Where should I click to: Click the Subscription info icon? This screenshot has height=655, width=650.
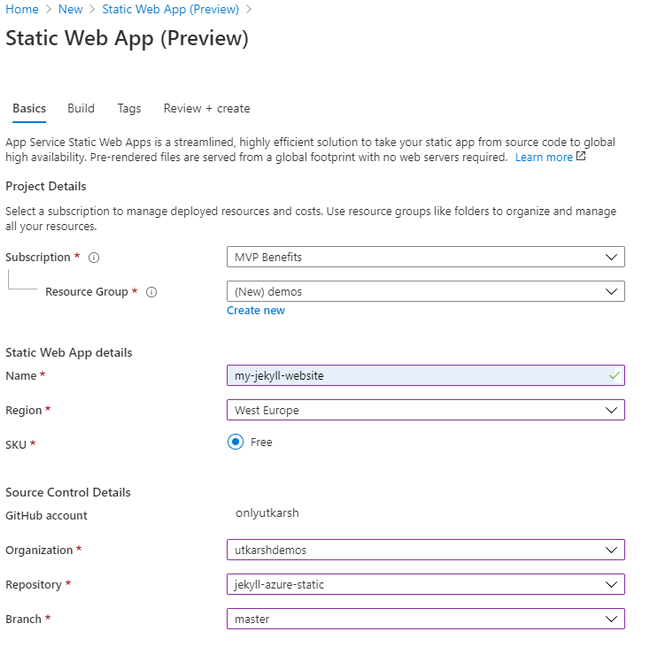(x=94, y=258)
